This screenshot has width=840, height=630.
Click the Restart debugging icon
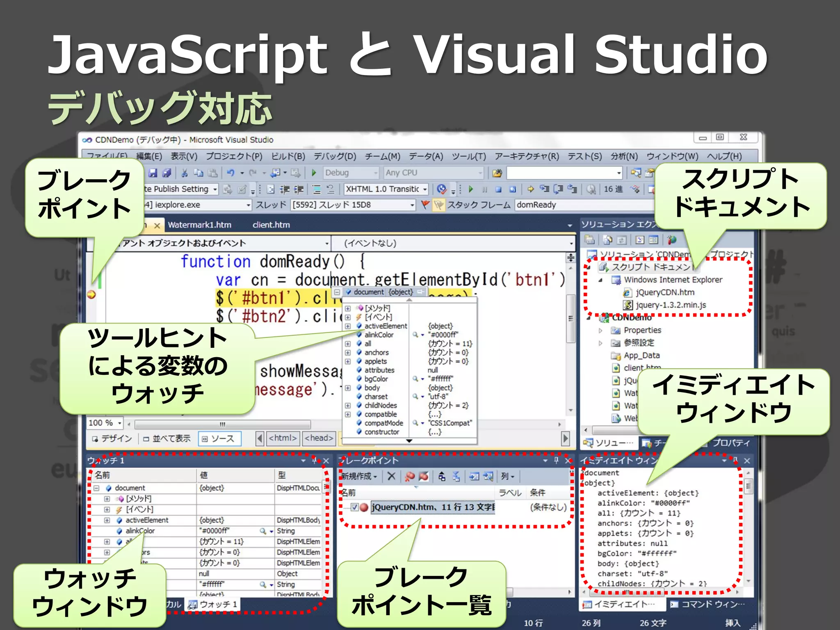coord(513,189)
